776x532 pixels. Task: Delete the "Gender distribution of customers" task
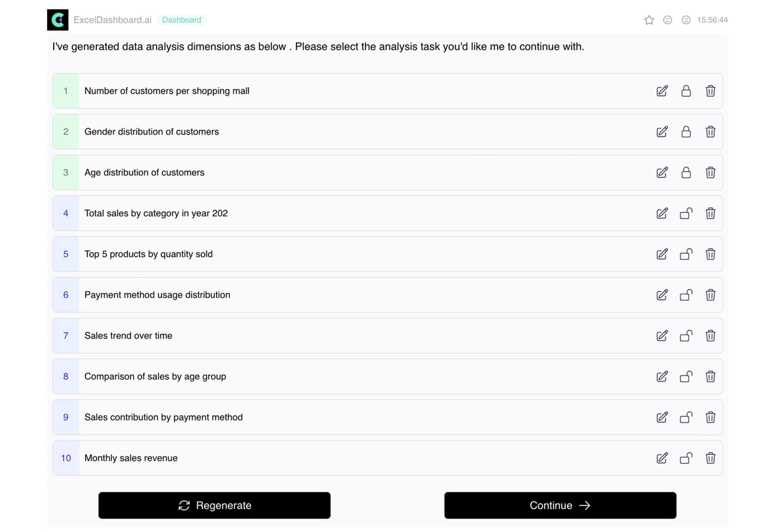point(710,131)
